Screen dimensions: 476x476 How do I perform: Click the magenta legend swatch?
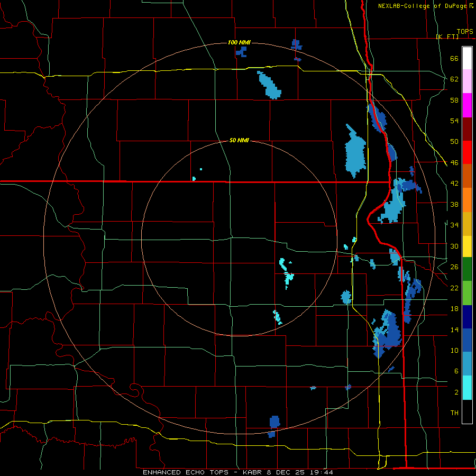coord(467,105)
